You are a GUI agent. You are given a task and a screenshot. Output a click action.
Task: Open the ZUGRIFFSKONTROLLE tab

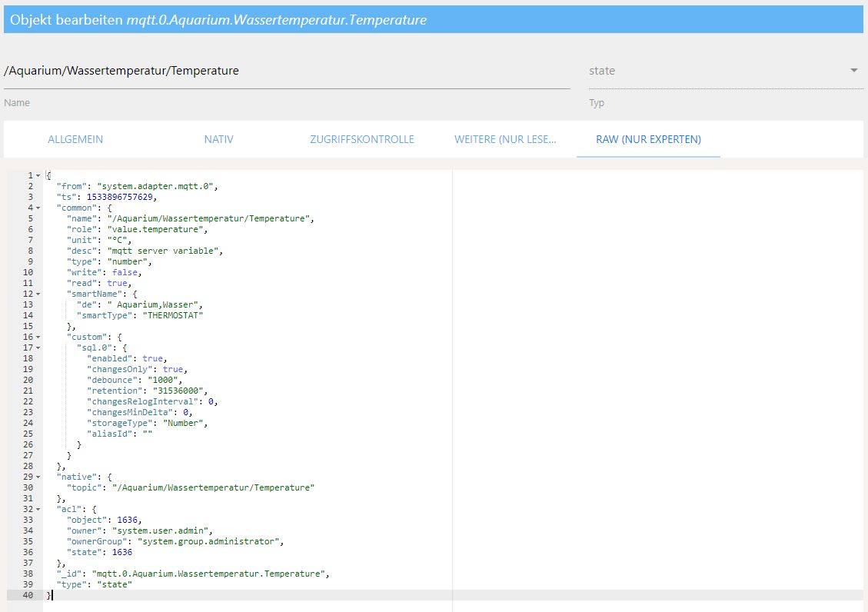tap(362, 139)
